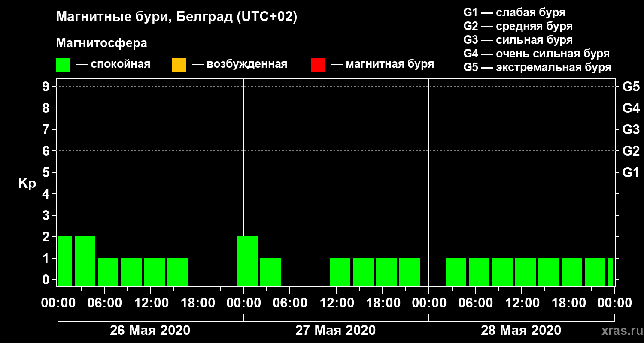Click the '27 Мая 2020' date label
644x343 pixels.
(x=335, y=330)
